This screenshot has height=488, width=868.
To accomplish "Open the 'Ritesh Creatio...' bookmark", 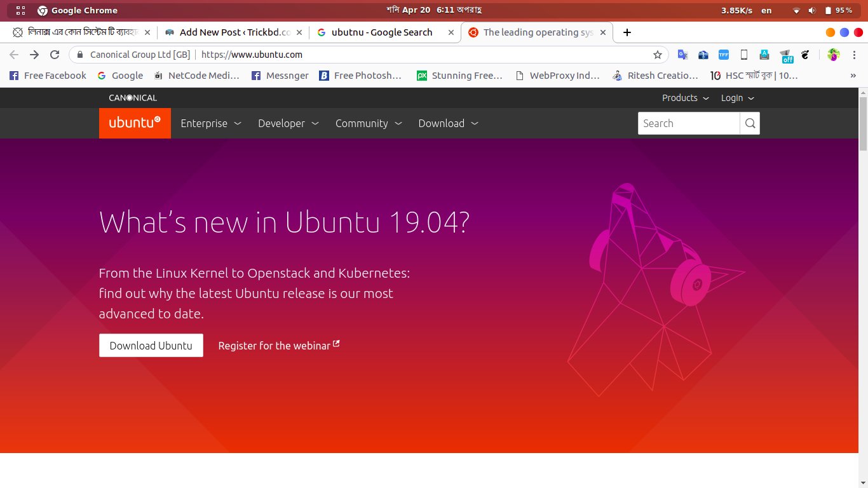I will (655, 76).
